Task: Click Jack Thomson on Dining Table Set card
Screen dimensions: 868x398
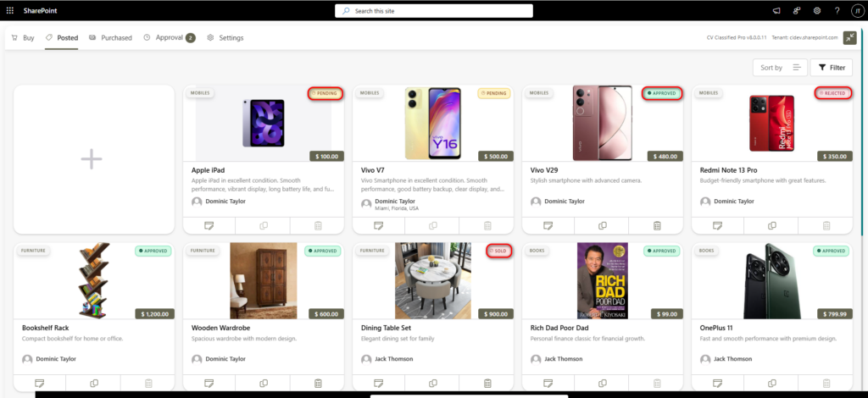Action: click(393, 359)
